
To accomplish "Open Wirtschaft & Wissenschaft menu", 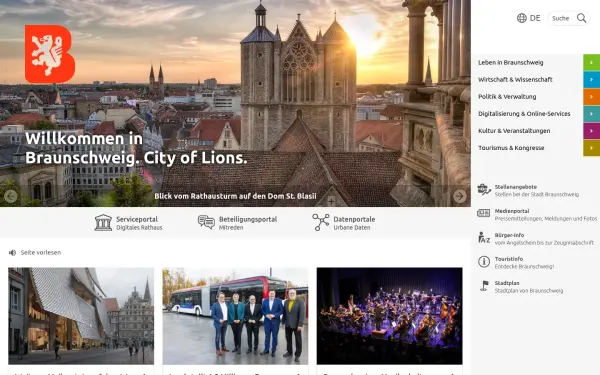I will click(515, 80).
